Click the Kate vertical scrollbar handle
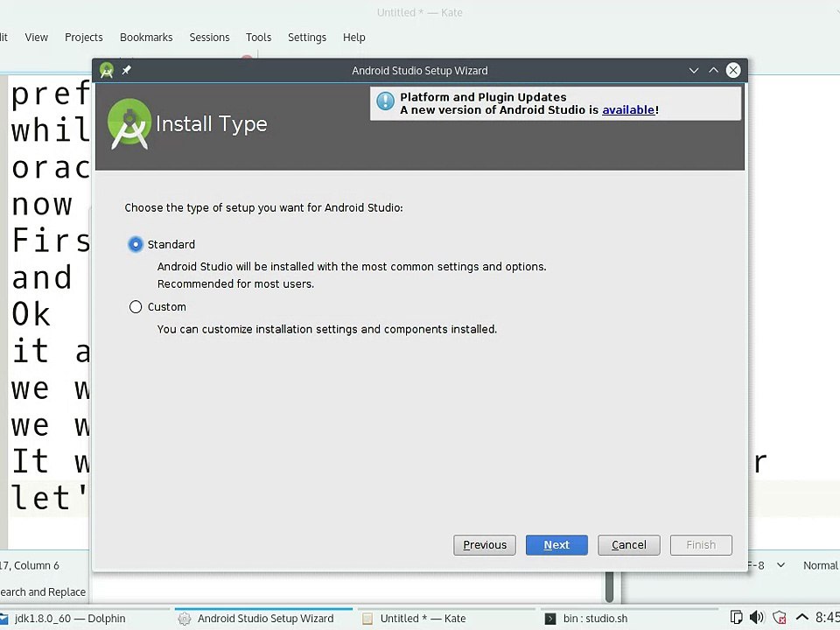Screen dimensions: 840x630 tap(610, 586)
